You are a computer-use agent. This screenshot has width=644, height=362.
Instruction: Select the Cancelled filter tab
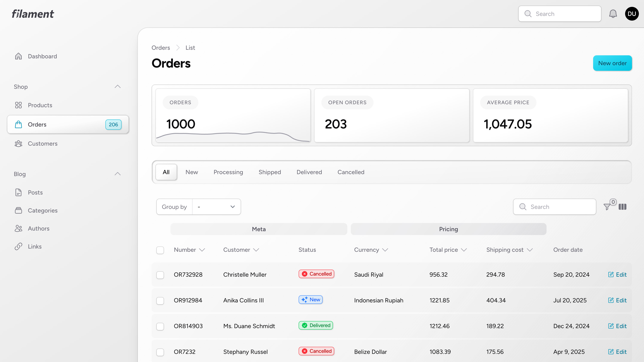[x=351, y=172]
